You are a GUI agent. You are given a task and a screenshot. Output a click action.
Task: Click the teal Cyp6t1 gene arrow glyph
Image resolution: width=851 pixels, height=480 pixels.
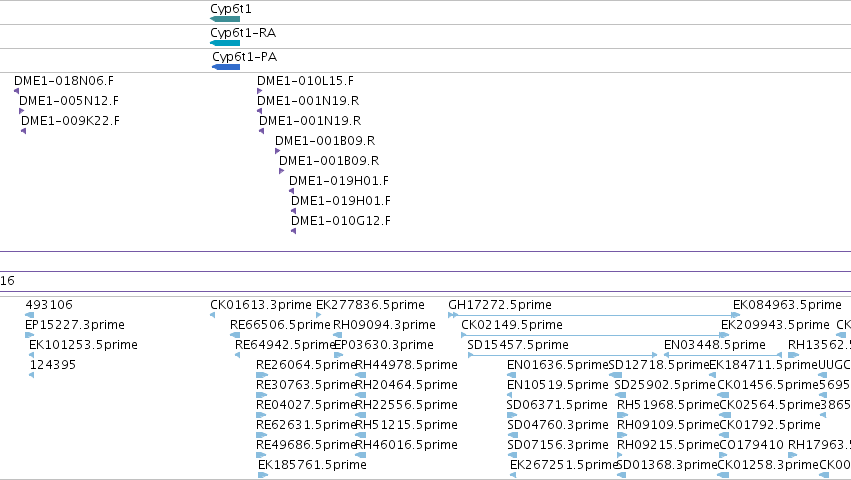point(225,19)
